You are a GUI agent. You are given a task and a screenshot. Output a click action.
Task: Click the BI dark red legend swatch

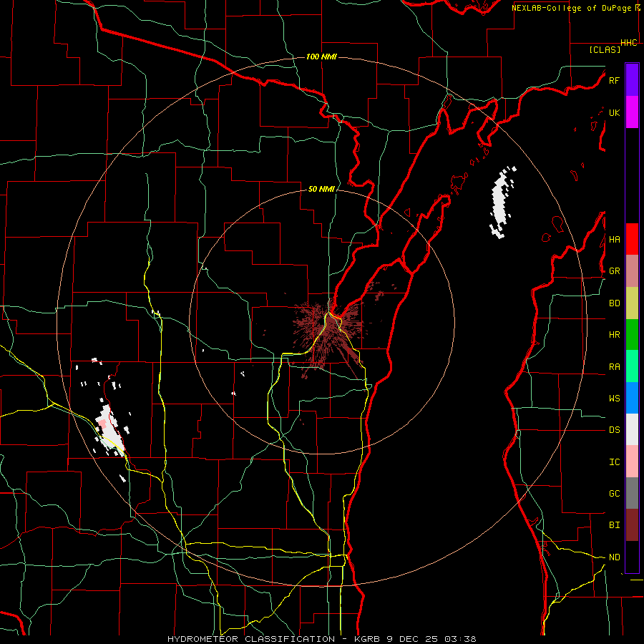[x=632, y=525]
